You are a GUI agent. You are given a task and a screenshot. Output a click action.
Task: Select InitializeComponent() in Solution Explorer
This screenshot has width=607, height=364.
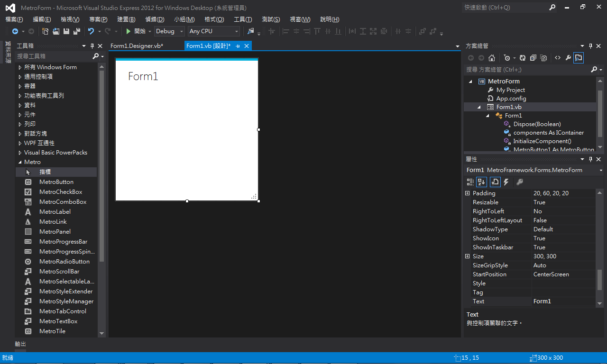point(542,141)
